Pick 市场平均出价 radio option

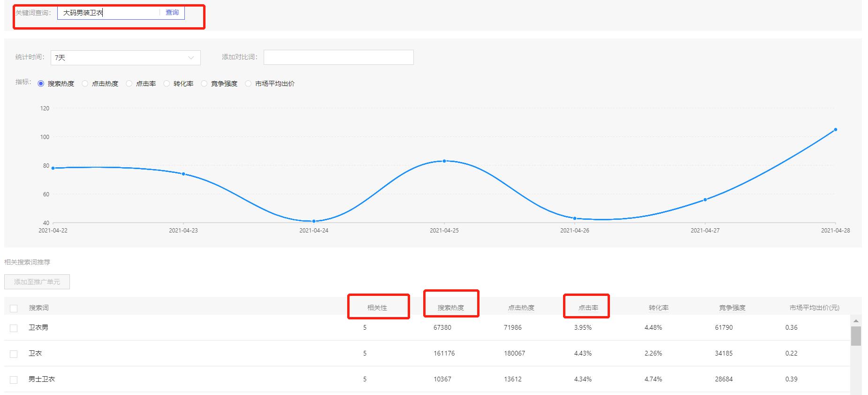coord(248,84)
